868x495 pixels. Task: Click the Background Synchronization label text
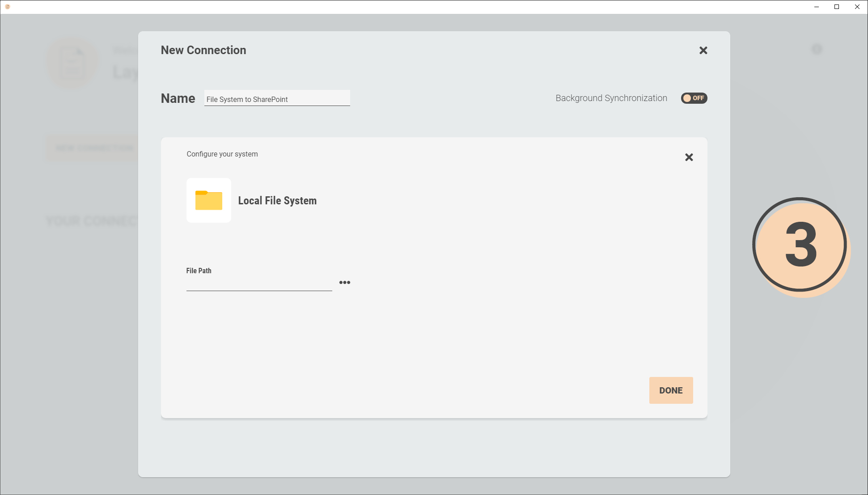(611, 98)
